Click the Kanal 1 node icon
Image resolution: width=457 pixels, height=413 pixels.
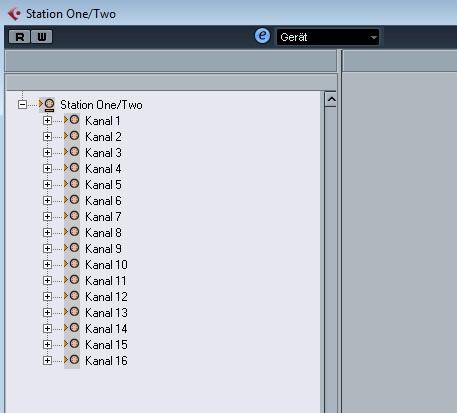click(x=72, y=120)
